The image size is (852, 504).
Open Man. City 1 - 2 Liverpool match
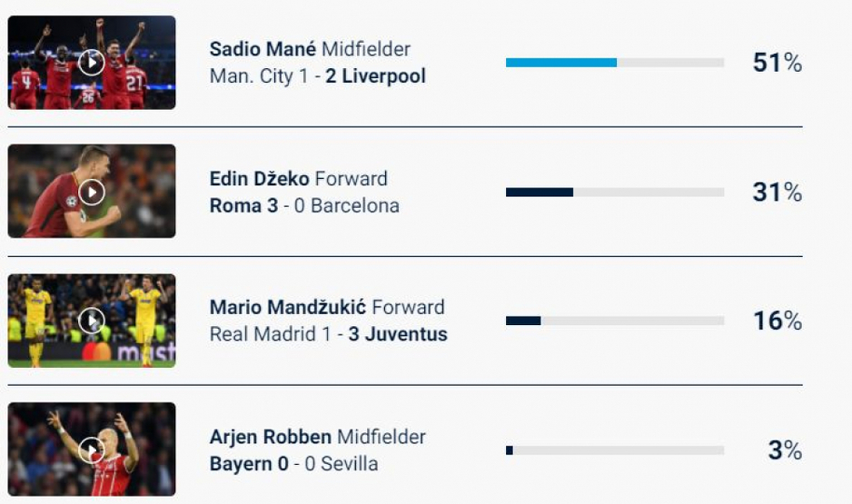tap(317, 76)
